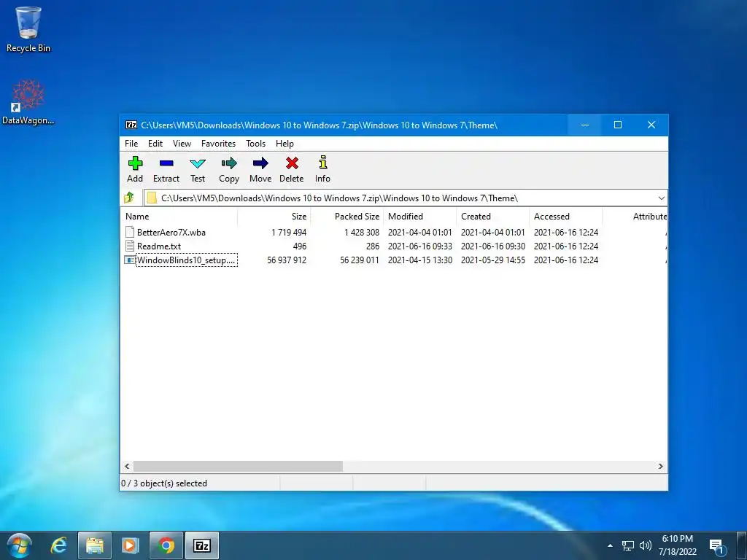Open the Start menu orb
The height and width of the screenshot is (560, 747).
pos(19,545)
